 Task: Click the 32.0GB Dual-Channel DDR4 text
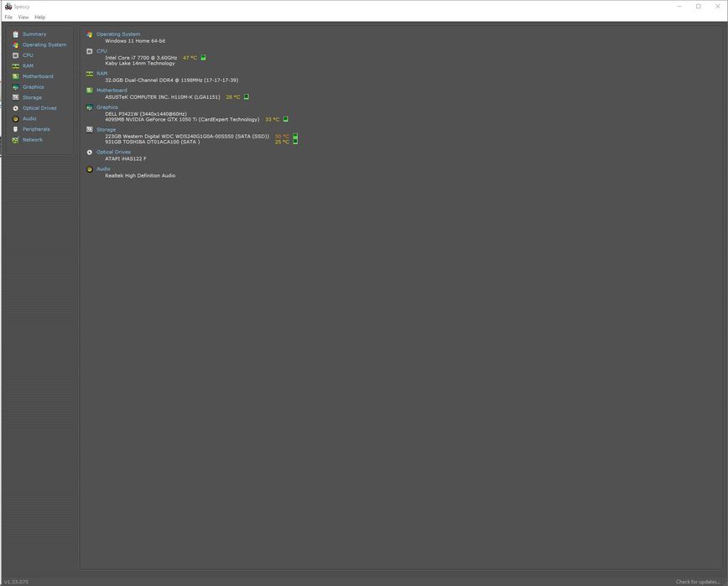(x=171, y=80)
